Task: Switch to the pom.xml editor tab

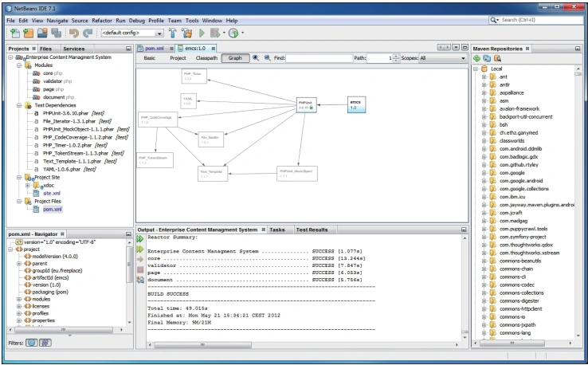Action: tap(155, 49)
